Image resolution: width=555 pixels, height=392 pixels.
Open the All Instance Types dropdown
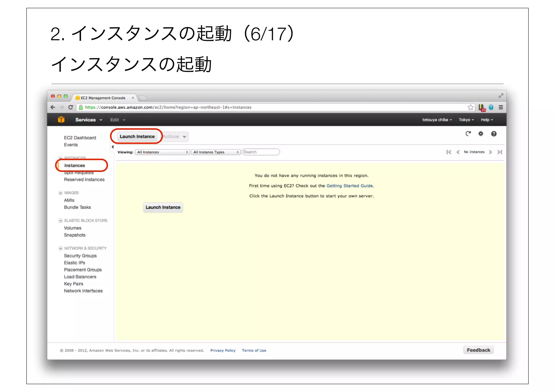click(215, 152)
